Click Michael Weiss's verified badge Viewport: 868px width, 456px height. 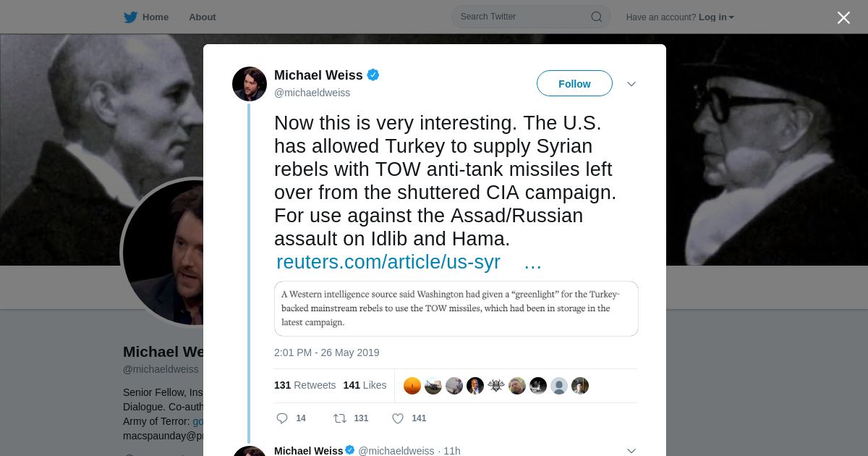pos(373,75)
